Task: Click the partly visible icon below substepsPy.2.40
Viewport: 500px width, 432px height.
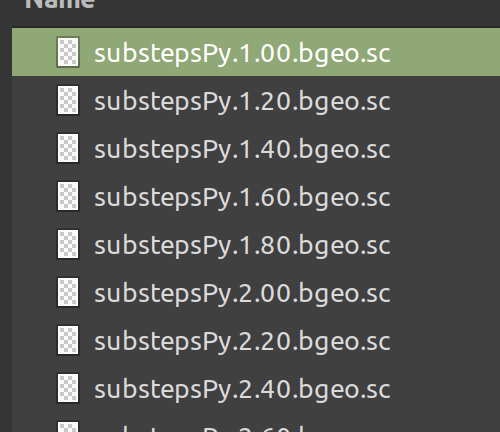Action: pyautogui.click(x=68, y=427)
